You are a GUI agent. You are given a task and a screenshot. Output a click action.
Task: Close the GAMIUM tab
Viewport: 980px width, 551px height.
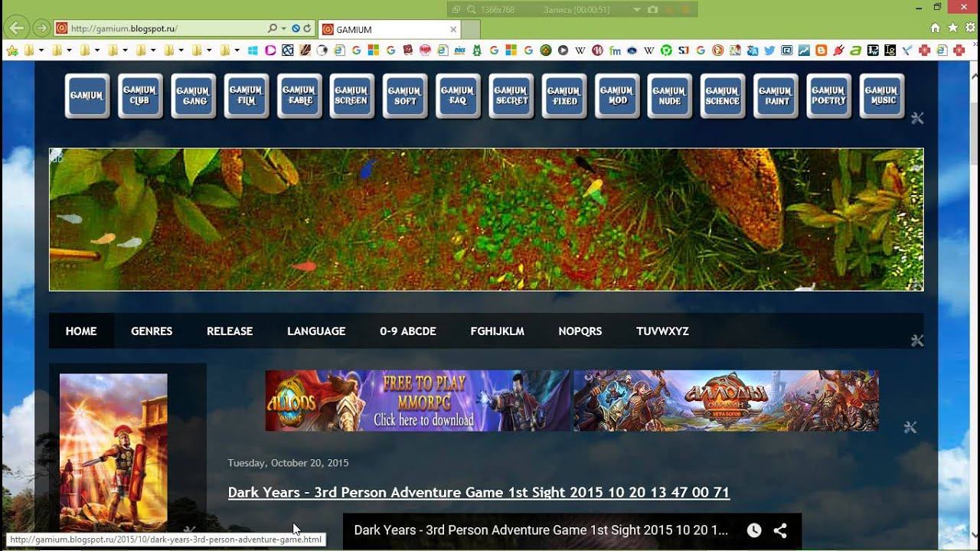[x=453, y=29]
